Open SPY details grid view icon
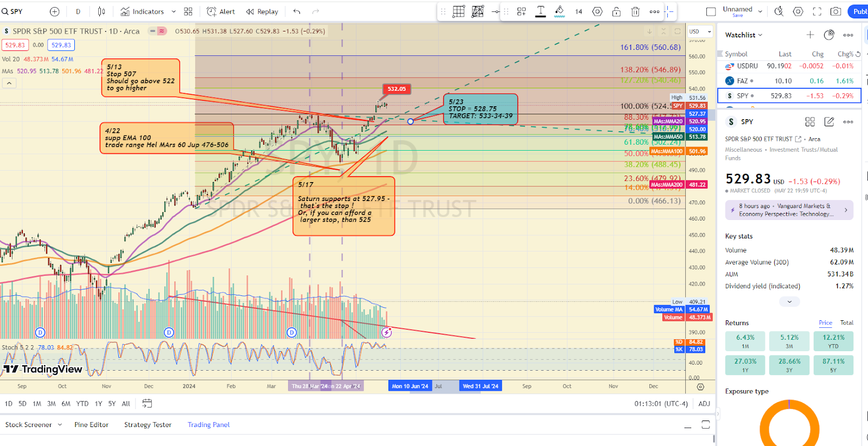The image size is (868, 446). point(810,122)
